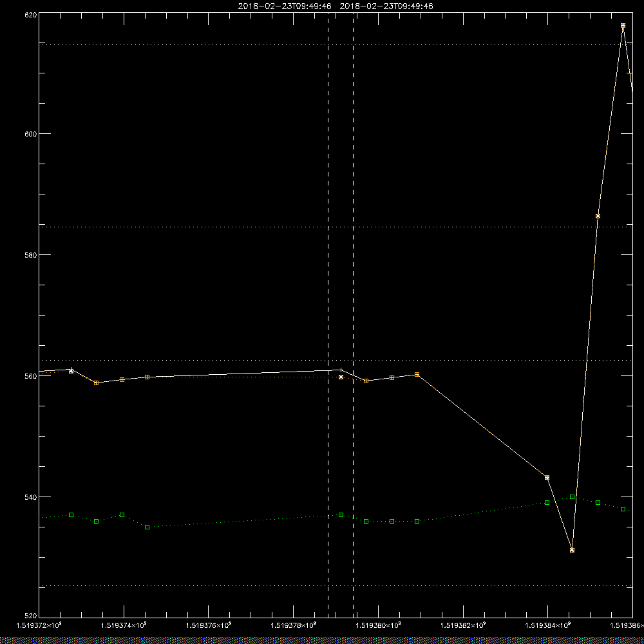
Task: Click orange data point on the 586 rise
Action: pos(598,216)
